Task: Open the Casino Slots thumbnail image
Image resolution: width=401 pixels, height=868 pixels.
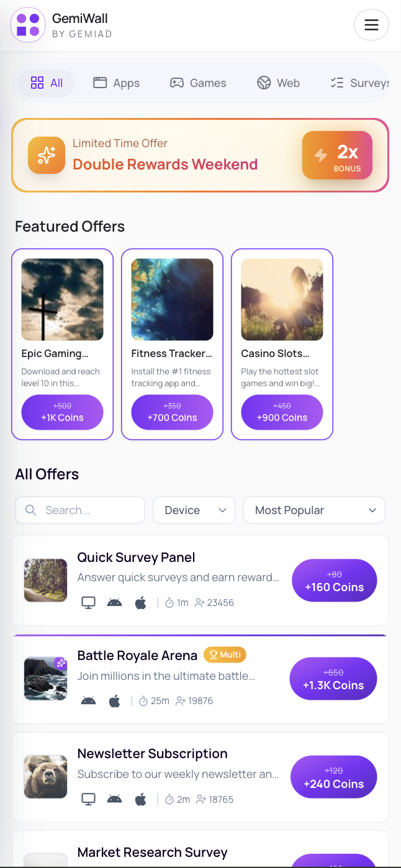Action: [282, 299]
